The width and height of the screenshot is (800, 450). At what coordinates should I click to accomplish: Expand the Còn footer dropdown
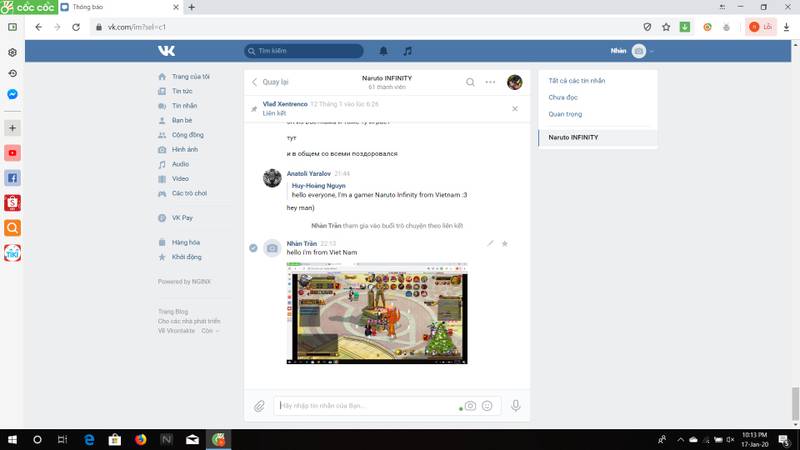pyautogui.click(x=210, y=331)
